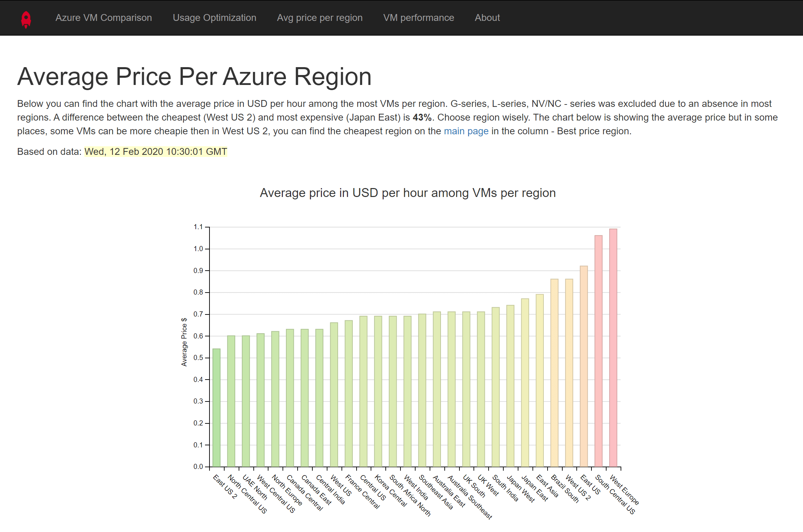Image resolution: width=803 pixels, height=532 pixels.
Task: Open the About page
Action: (487, 17)
